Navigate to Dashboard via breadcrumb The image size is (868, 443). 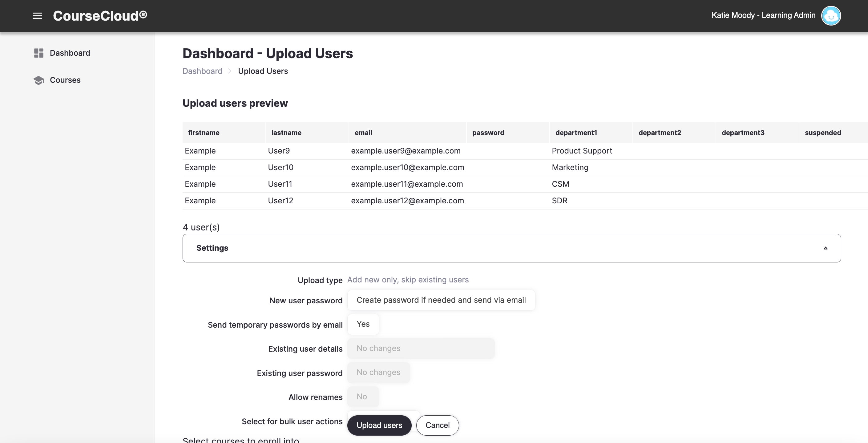(x=202, y=71)
